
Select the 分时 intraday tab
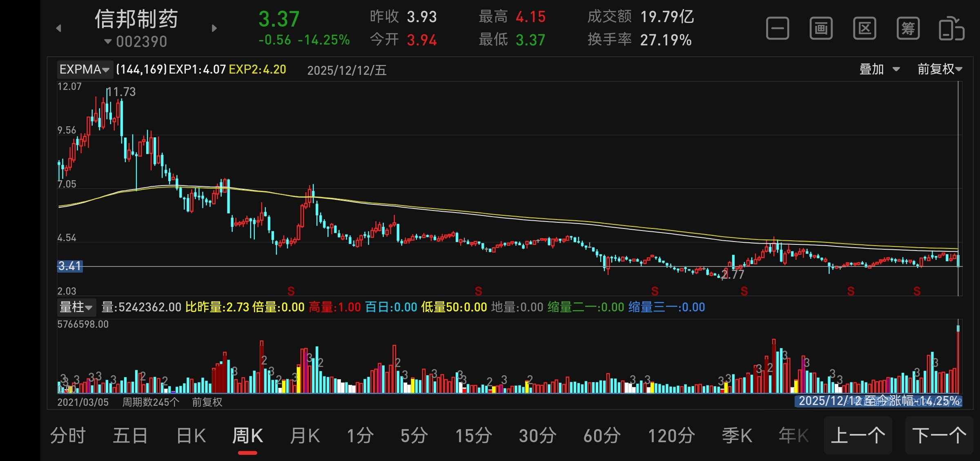point(68,436)
